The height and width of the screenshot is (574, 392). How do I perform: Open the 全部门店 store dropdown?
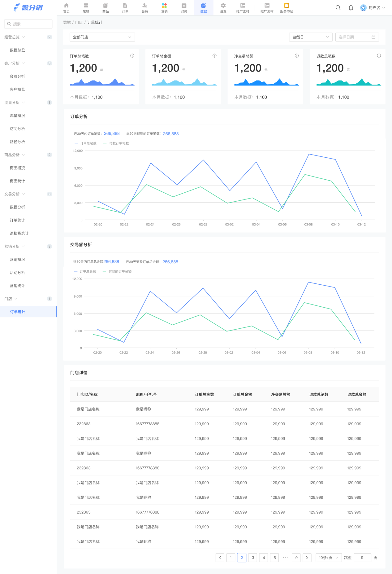102,37
